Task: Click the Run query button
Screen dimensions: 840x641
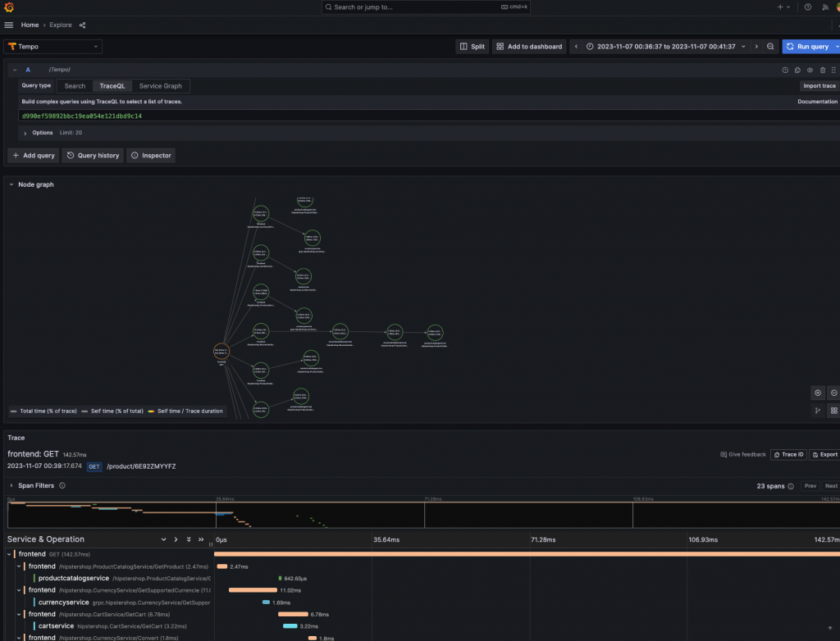Action: (x=809, y=47)
